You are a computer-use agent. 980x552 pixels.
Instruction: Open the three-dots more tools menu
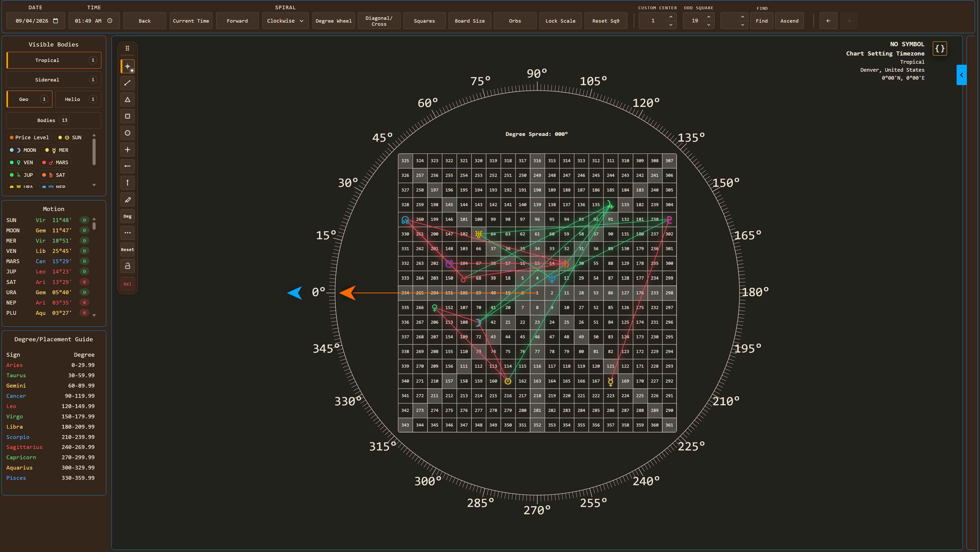point(128,233)
